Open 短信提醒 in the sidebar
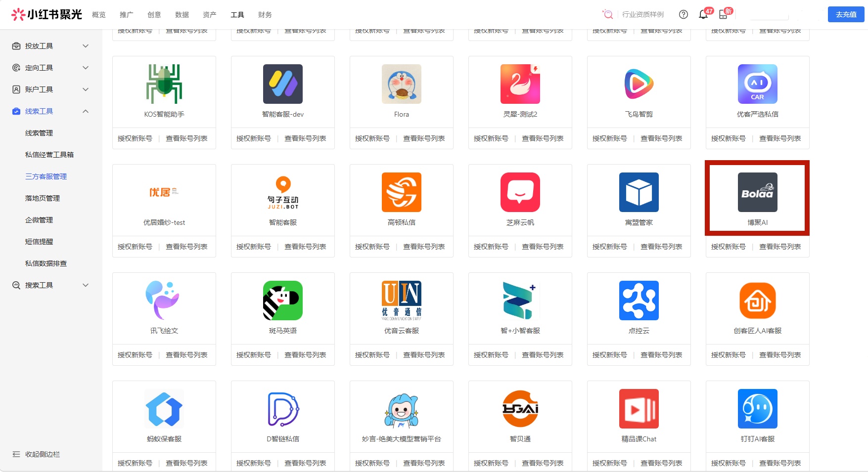This screenshot has width=868, height=472. click(39, 242)
